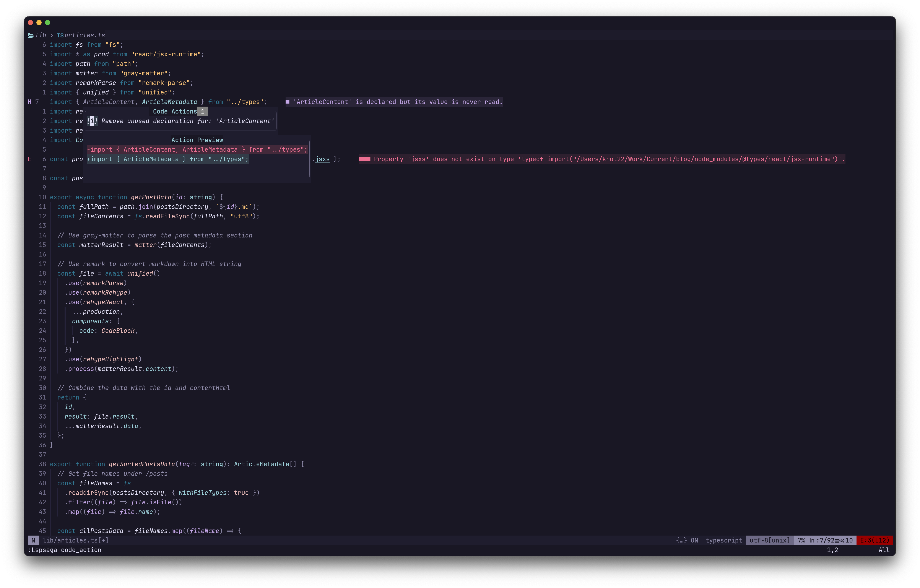Image resolution: width=920 pixels, height=588 pixels.
Task: Click the articles.ts breadcrumb filename
Action: click(85, 35)
